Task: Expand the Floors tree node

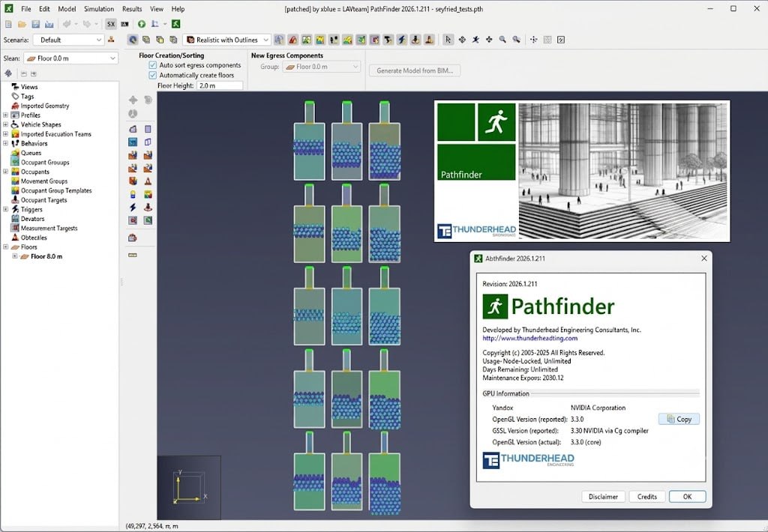Action: tap(5, 247)
